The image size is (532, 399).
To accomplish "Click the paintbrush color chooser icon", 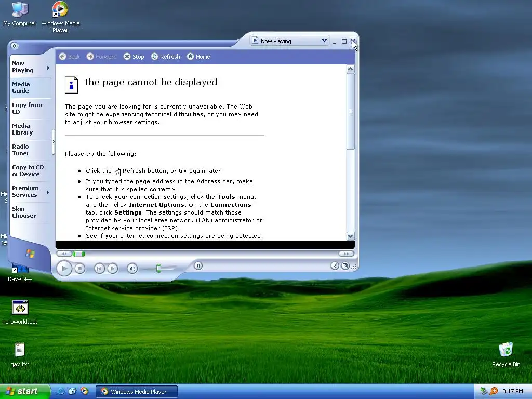I will [x=335, y=265].
